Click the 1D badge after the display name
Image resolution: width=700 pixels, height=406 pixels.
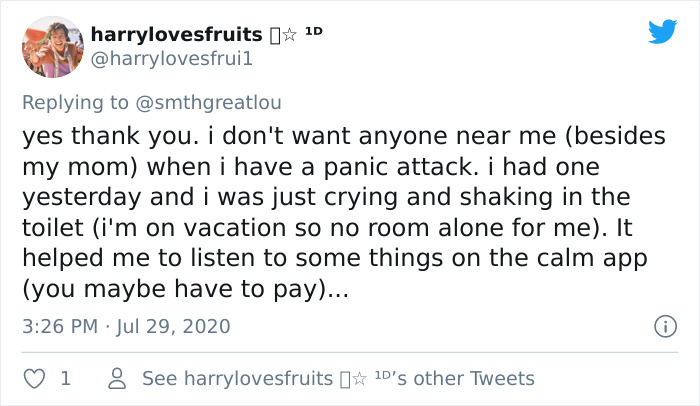(x=313, y=32)
